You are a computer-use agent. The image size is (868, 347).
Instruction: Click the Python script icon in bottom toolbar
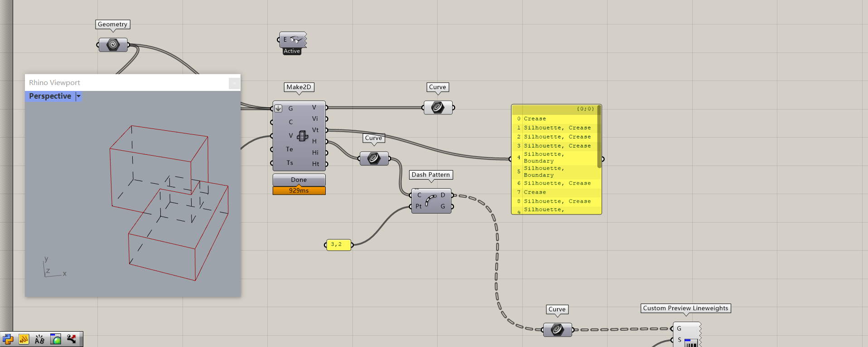pos(8,339)
